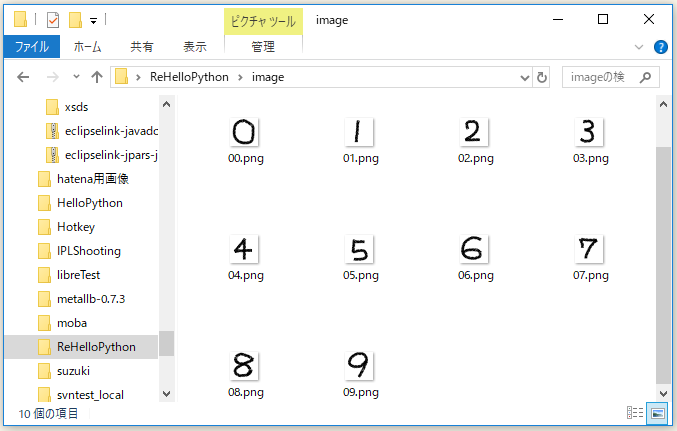This screenshot has height=431, width=677.
Task: Click the navigation pane scrollbar thumb
Action: 167,343
